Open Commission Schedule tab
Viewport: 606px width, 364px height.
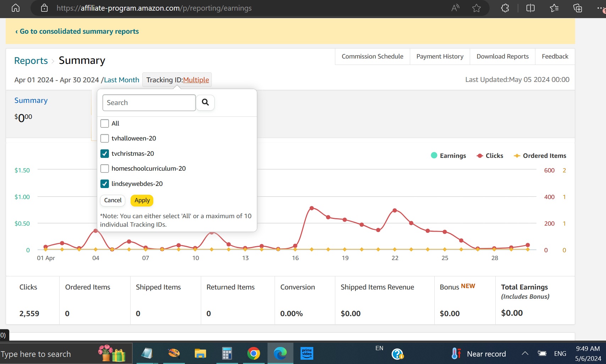372,56
